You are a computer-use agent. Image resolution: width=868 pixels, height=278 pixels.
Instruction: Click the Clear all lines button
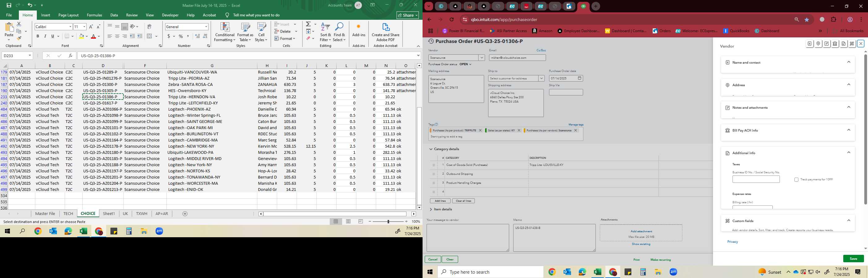pos(464,201)
